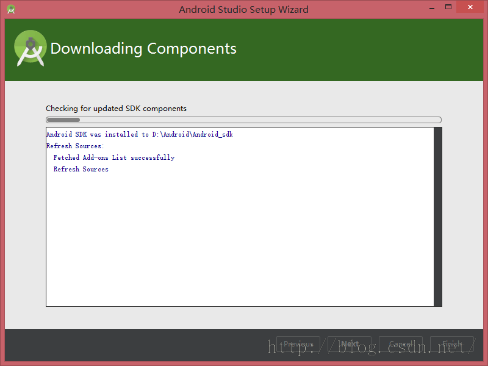Click the Android Studio title bar icon
Screen dimensions: 489x367
11,9
